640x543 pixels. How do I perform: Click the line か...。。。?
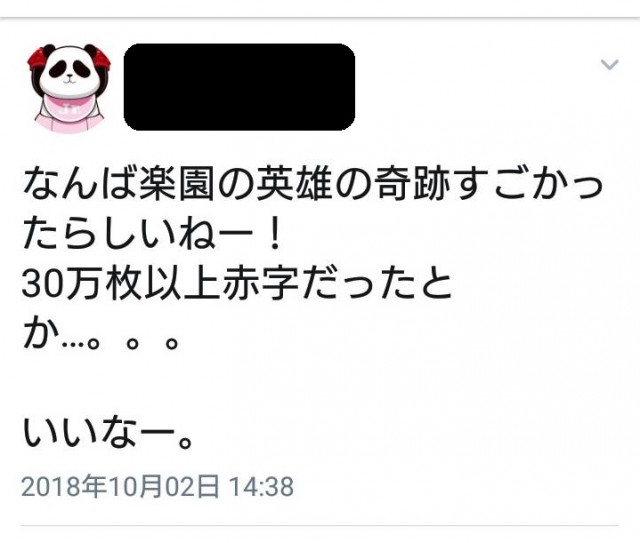click(x=101, y=335)
